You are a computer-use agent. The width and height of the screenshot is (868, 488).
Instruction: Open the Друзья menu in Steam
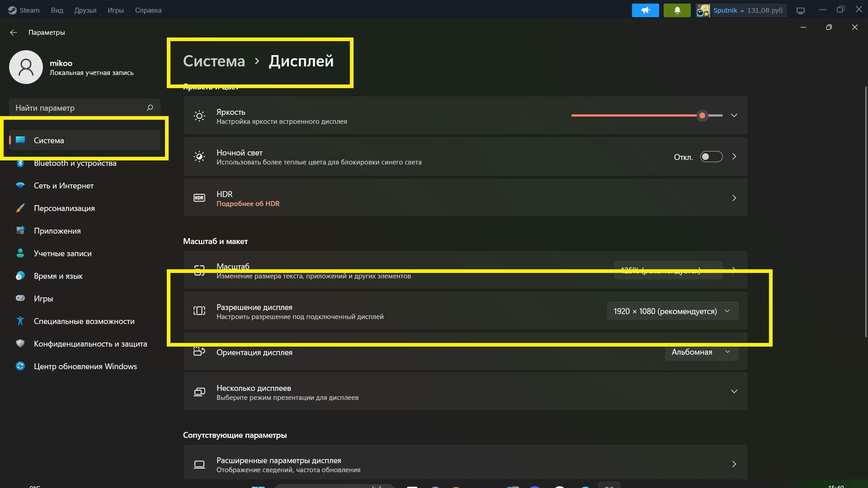85,10
